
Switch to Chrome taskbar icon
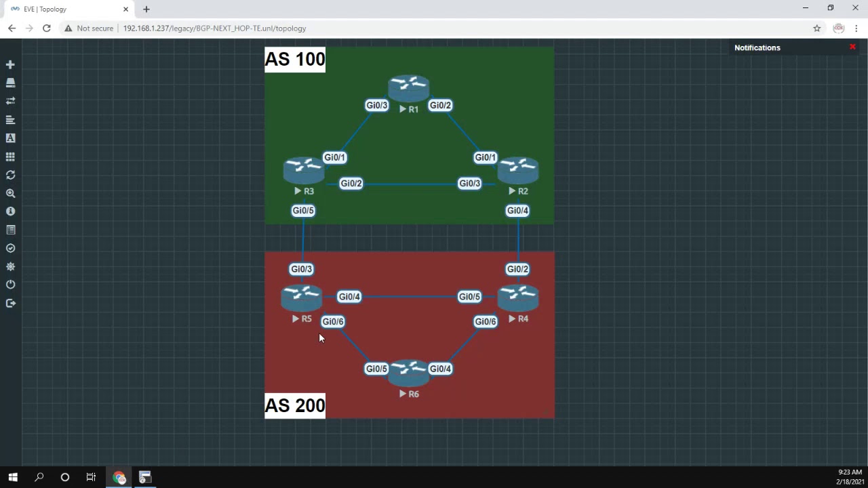tap(119, 477)
